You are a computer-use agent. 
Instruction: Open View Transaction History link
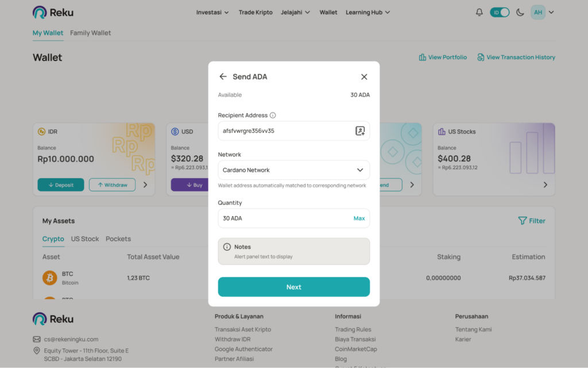coord(516,57)
